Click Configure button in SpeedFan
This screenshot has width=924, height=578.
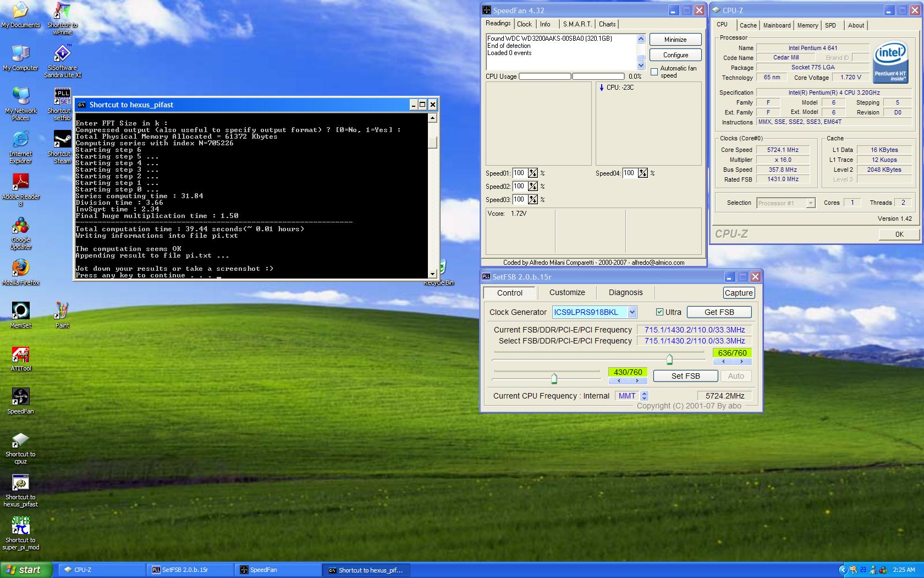click(x=675, y=55)
